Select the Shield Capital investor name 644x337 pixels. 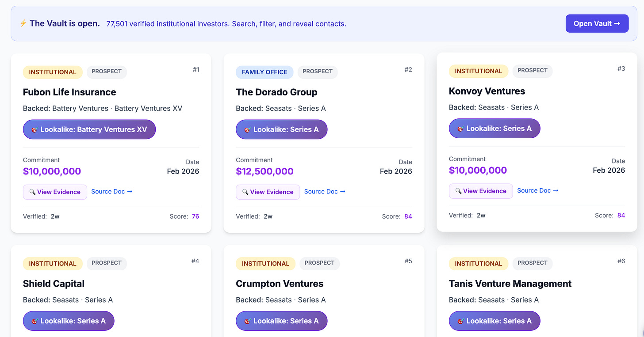tap(54, 284)
